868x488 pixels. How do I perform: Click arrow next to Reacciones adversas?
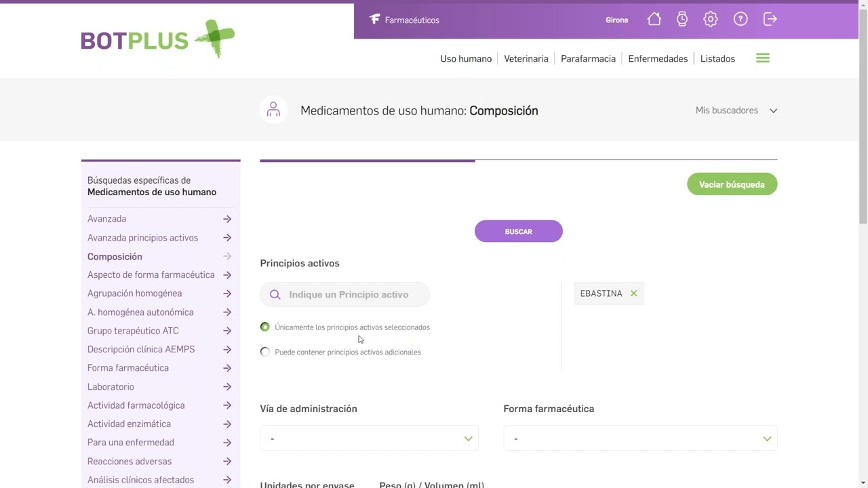point(227,462)
